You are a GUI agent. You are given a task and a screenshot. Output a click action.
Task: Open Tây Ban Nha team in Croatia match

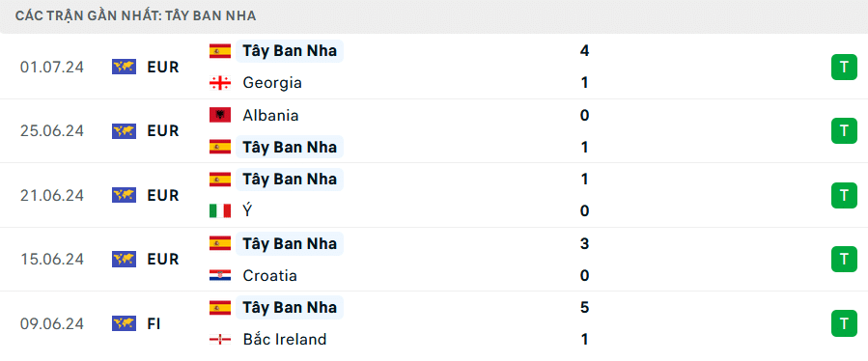[x=290, y=243]
